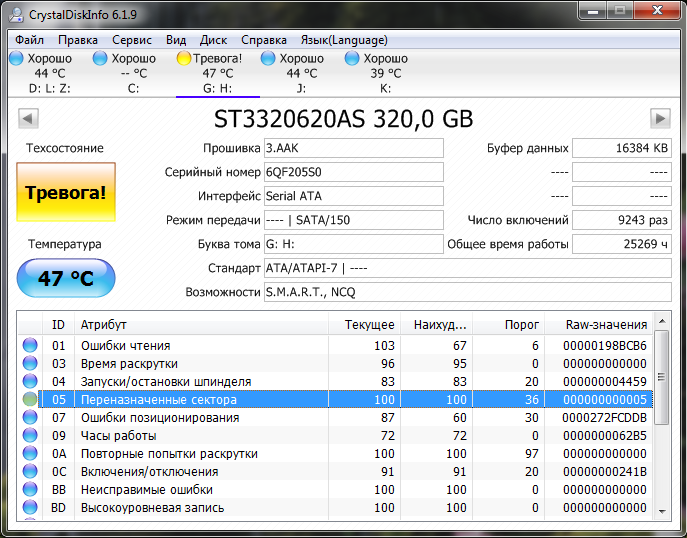Click the serial number field 6QF205S0
The image size is (687, 538).
[x=353, y=171]
